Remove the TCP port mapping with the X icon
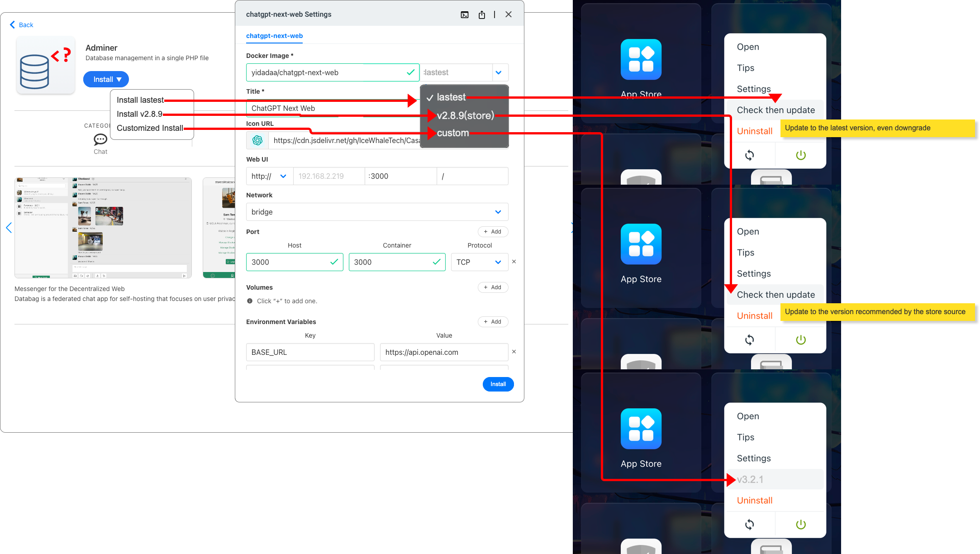The image size is (980, 554). tap(514, 262)
